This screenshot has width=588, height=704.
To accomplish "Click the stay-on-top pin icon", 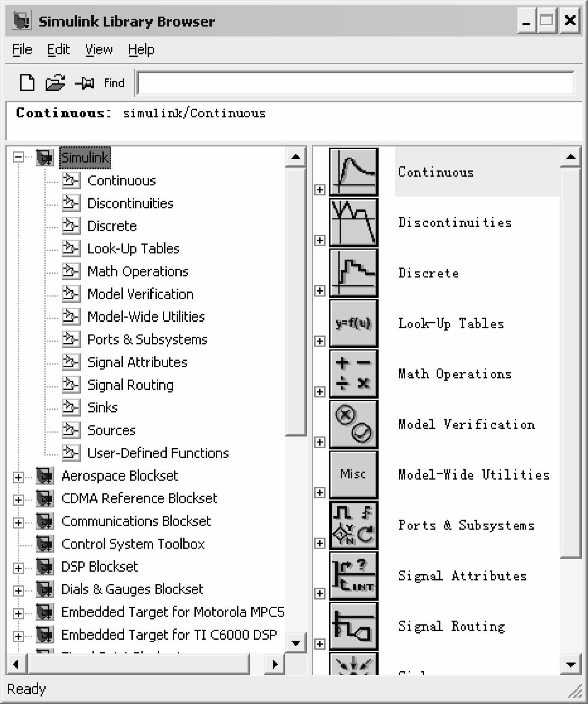I will point(85,83).
